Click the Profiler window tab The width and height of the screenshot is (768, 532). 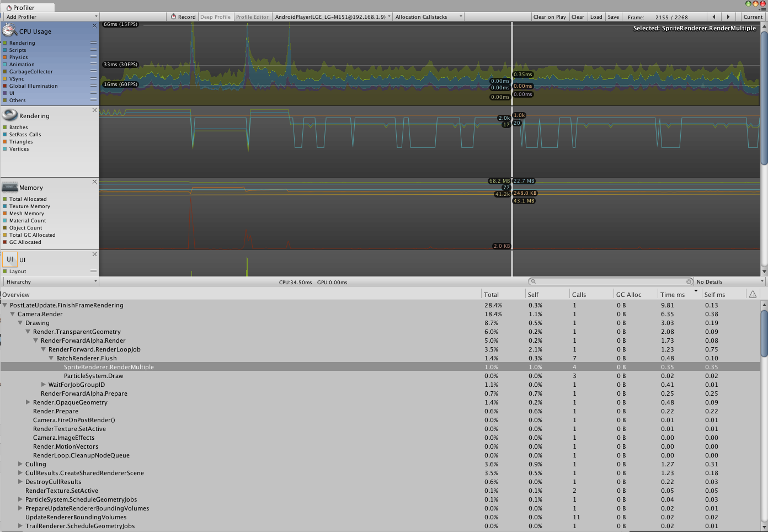tap(25, 8)
